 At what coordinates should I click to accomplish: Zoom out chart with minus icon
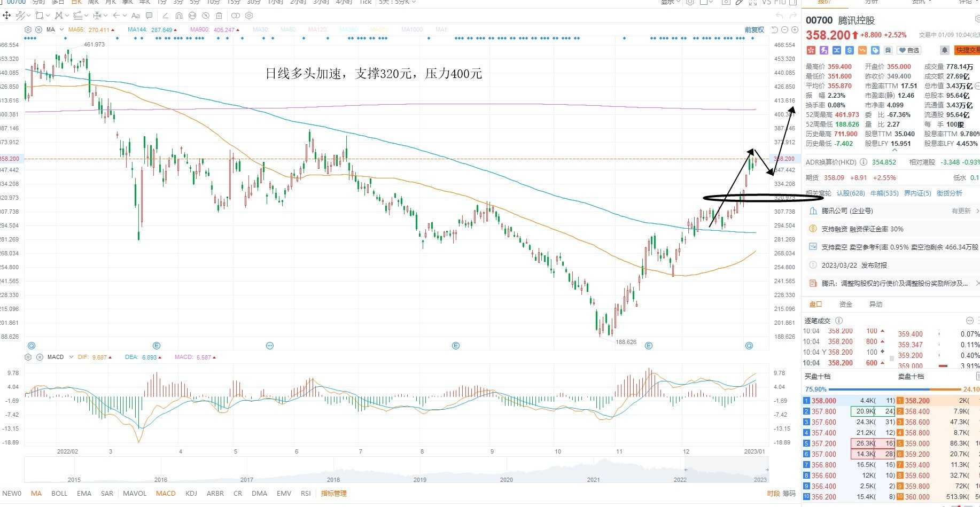(785, 30)
